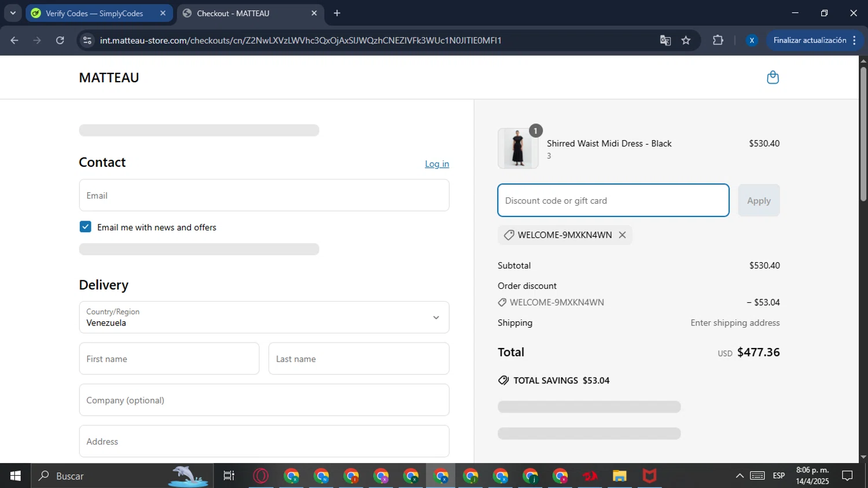
Task: Open the Windows Start menu
Action: 16,476
